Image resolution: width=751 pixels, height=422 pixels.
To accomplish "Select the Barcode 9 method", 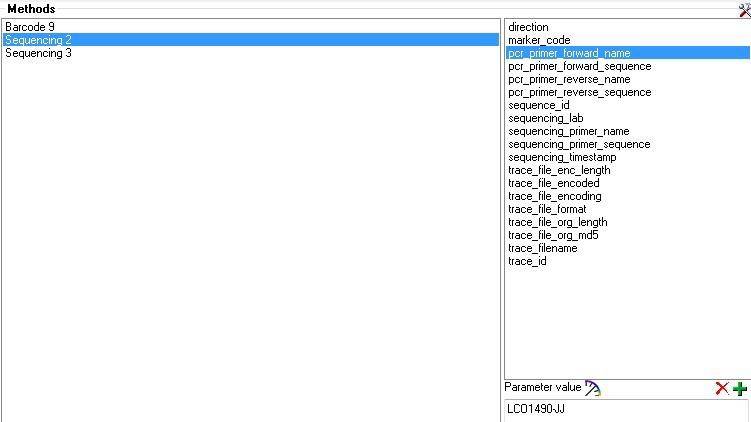I will (30, 27).
